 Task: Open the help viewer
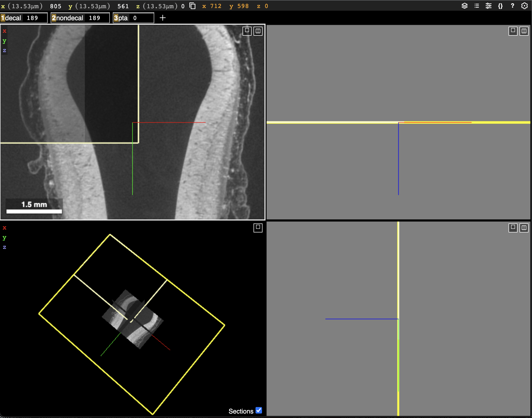(x=512, y=6)
